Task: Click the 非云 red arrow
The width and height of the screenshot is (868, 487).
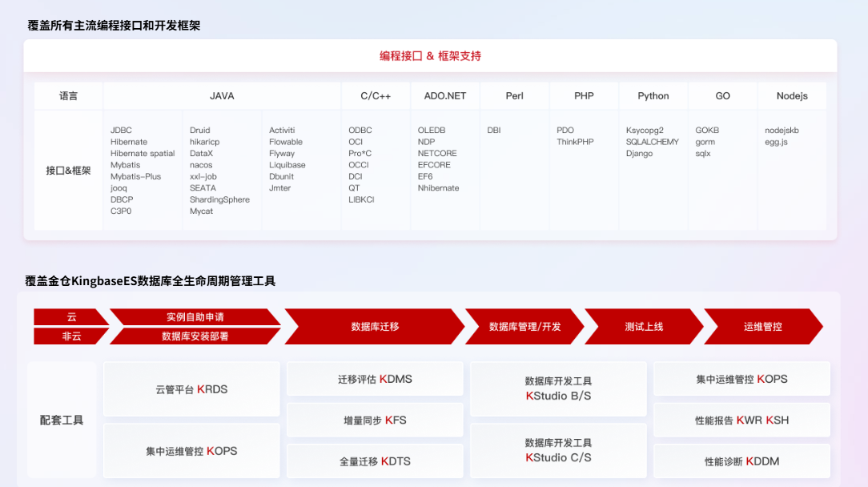Action: 71,336
